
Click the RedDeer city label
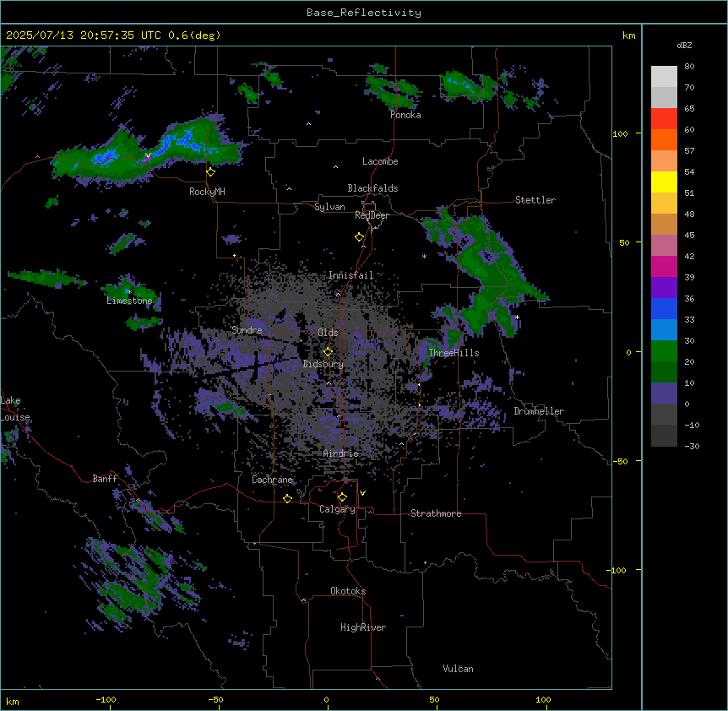click(372, 215)
